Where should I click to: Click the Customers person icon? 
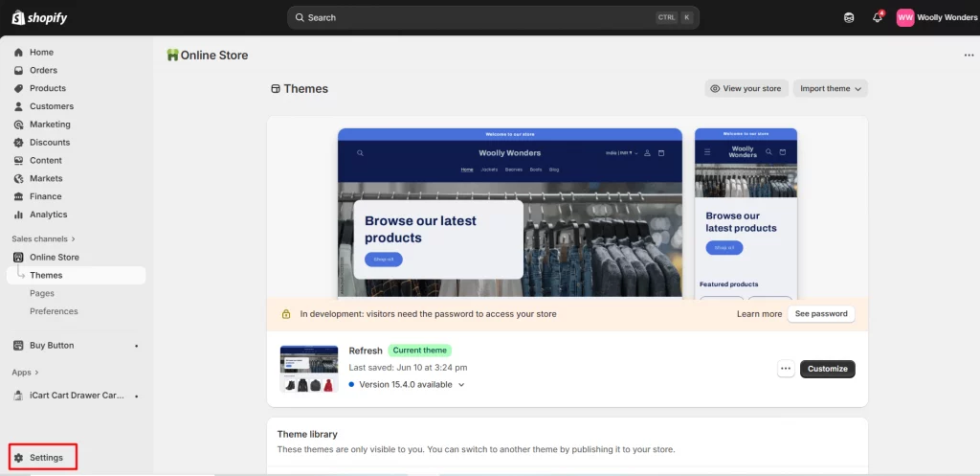[18, 106]
